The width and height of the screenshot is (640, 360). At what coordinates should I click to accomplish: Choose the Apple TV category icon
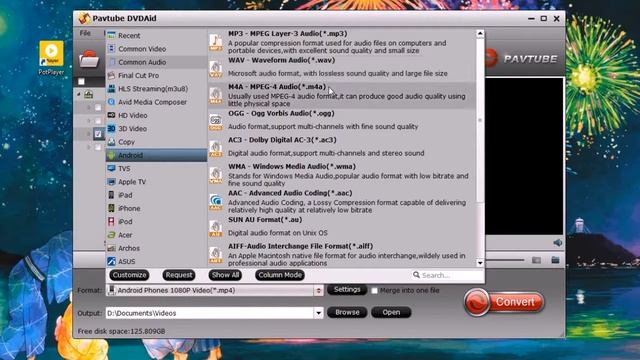[111, 182]
